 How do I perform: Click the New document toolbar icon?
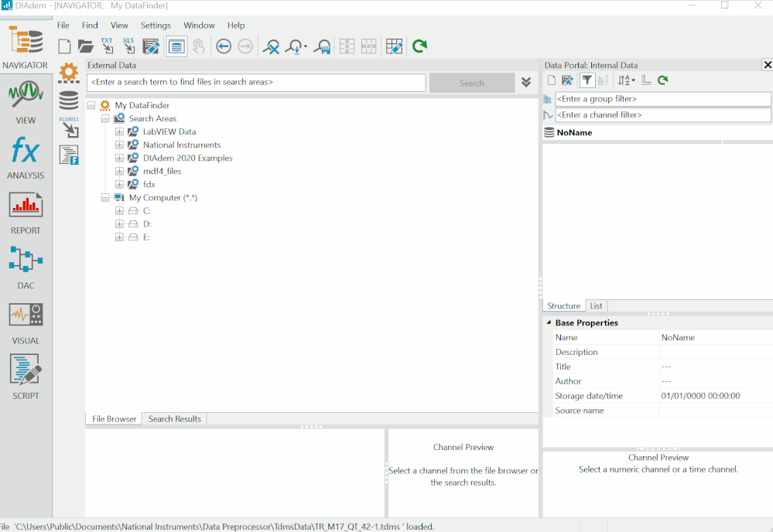(64, 46)
